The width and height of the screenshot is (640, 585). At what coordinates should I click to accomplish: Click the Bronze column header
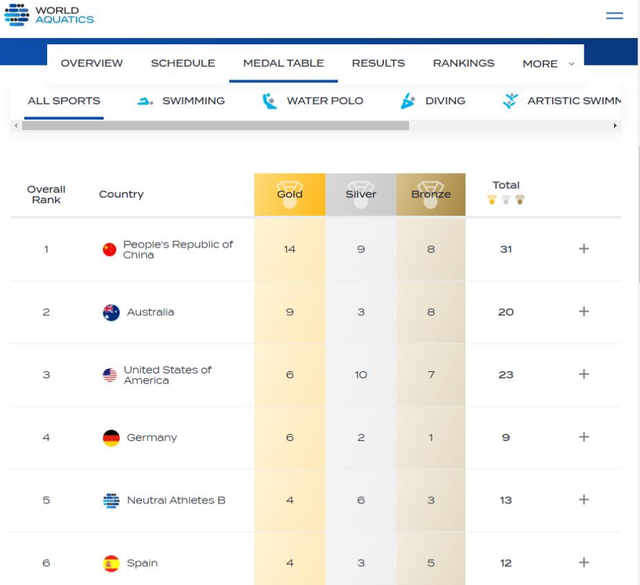[x=431, y=194]
